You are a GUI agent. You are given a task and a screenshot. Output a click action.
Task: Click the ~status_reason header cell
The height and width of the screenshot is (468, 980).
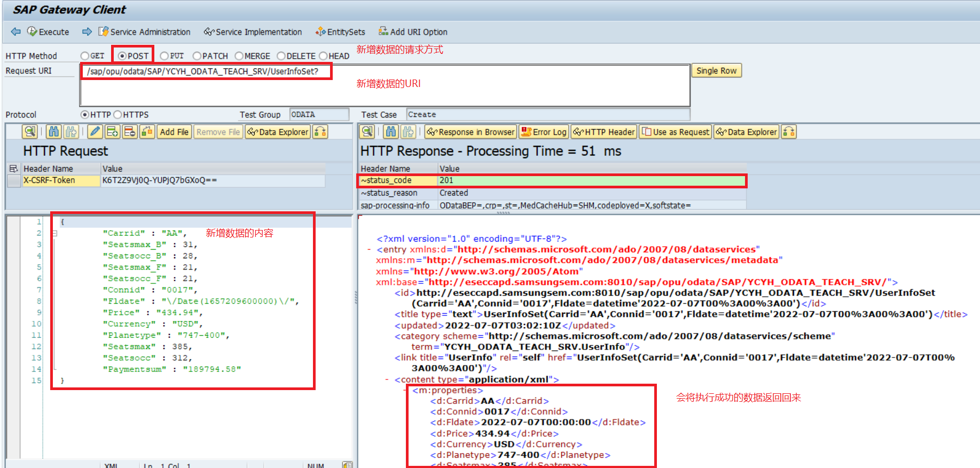tap(398, 193)
